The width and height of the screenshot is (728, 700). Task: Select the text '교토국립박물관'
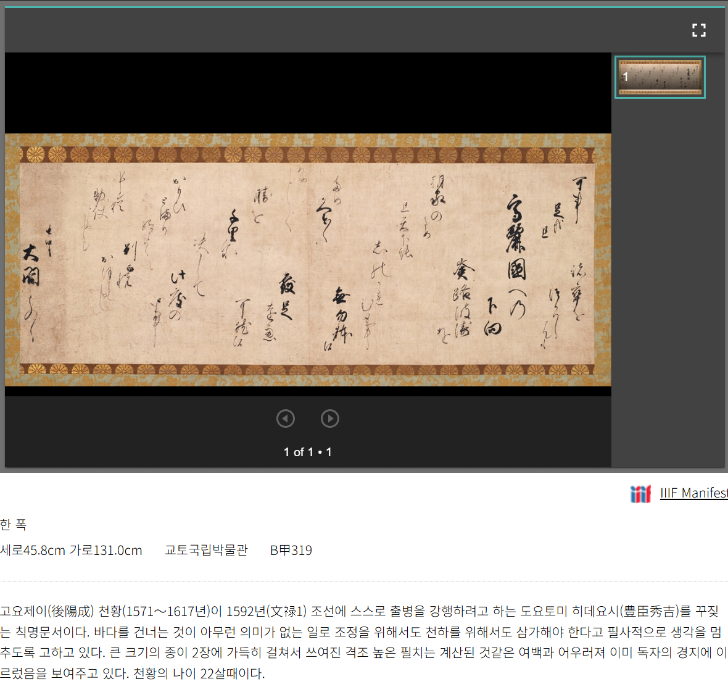(206, 550)
